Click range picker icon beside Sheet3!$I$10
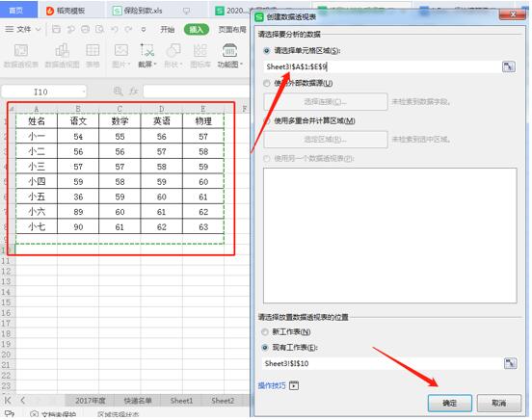Image resolution: width=532 pixels, height=420 pixels. (510, 363)
